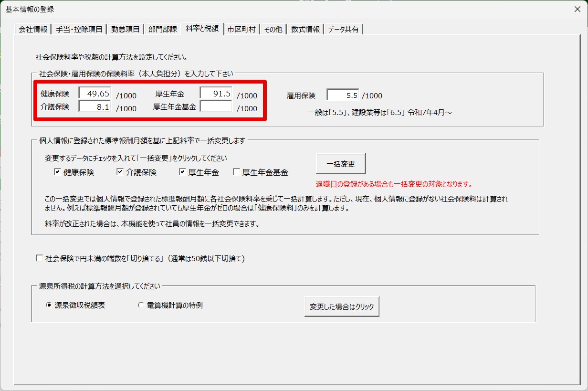This screenshot has width=588, height=391.
Task: Switch to the その他 tab
Action: [273, 30]
